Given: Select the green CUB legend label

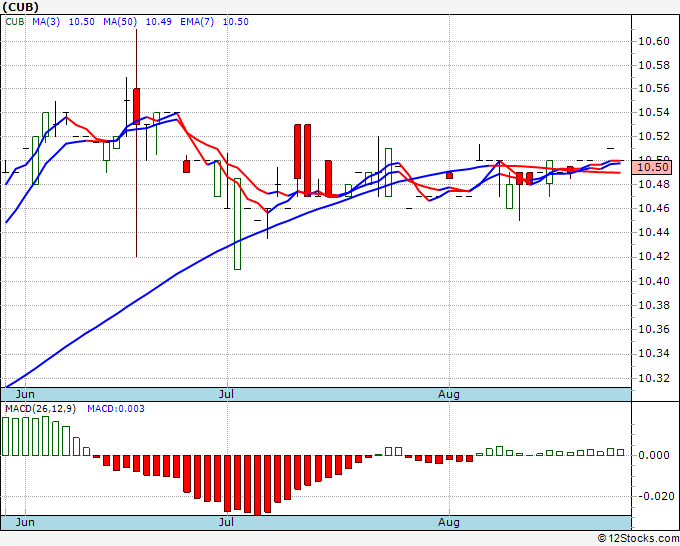Looking at the screenshot, I should click(x=15, y=22).
